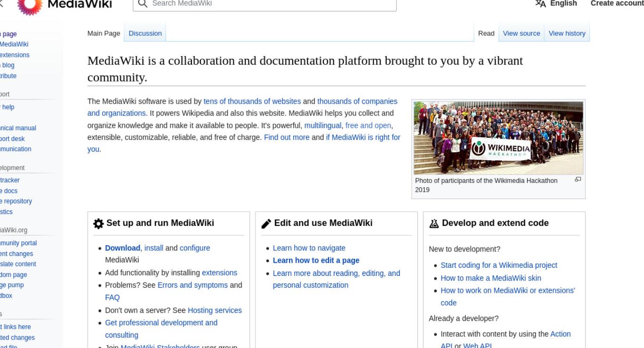Open the 'configure' link
This screenshot has width=644, height=348.
coord(195,248)
